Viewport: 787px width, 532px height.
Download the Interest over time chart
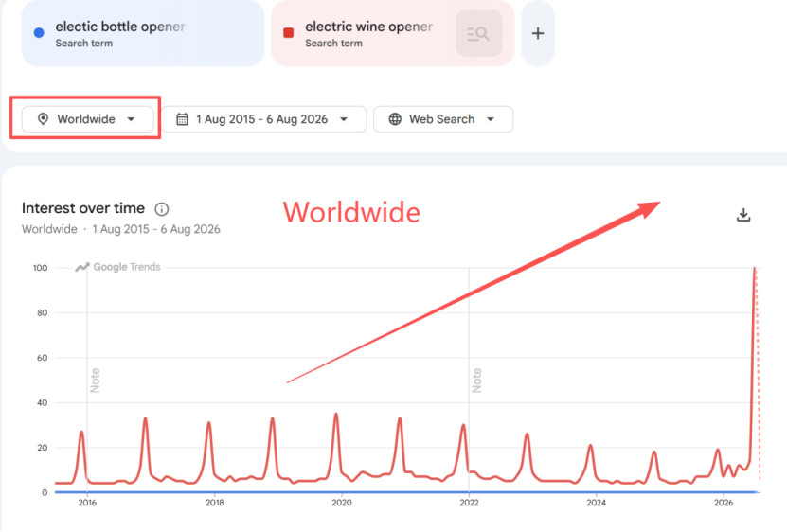click(743, 215)
